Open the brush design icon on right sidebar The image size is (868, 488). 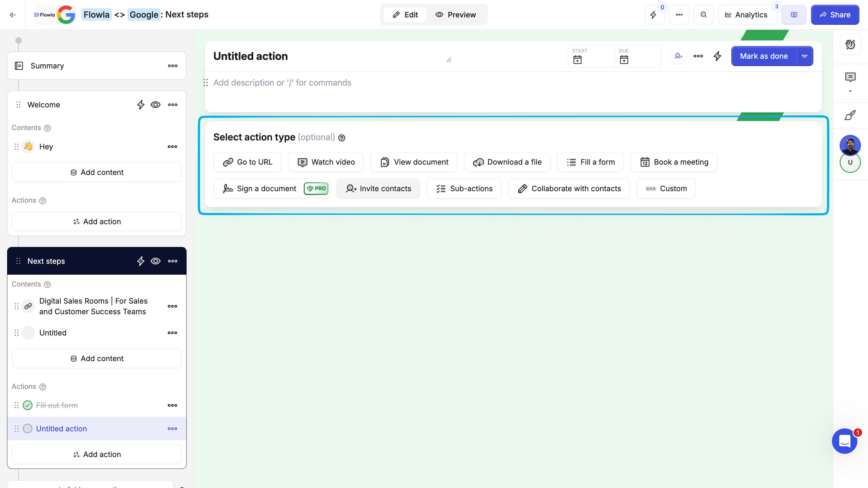(850, 115)
